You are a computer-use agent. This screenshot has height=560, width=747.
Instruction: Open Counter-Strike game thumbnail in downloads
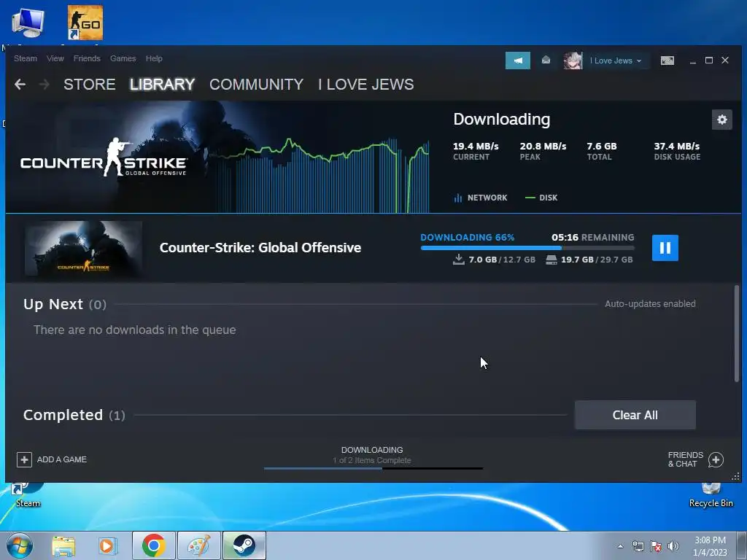click(x=83, y=248)
